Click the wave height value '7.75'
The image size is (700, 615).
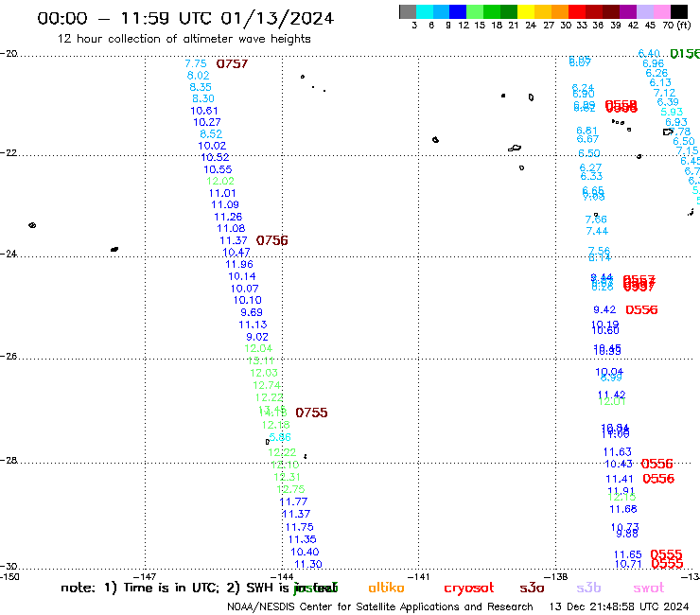196,64
